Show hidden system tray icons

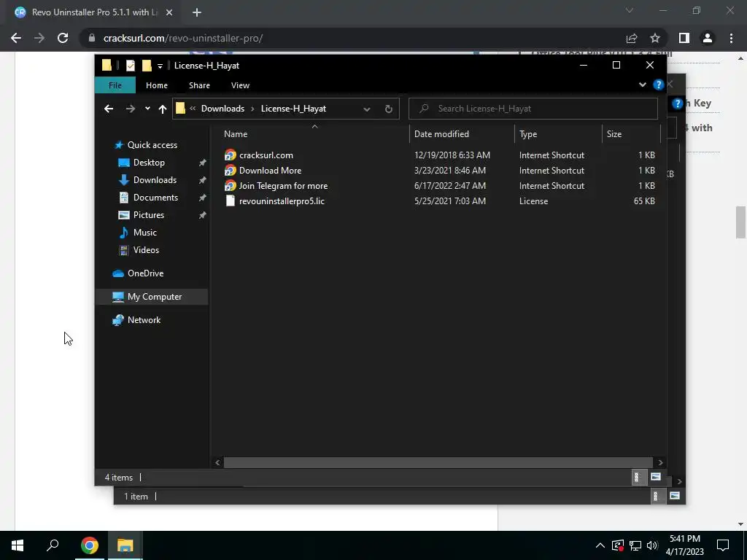click(x=600, y=545)
